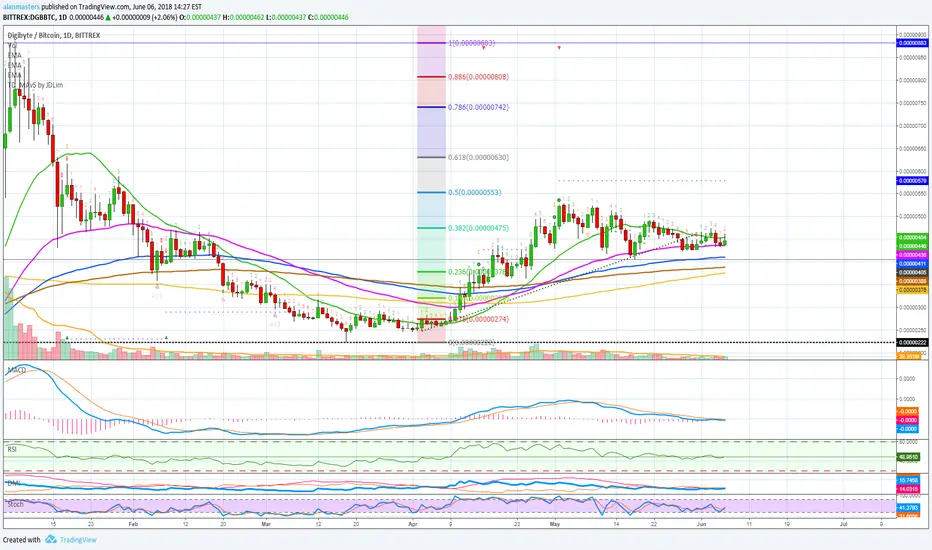This screenshot has width=932, height=550.
Task: Click the 0.00000579 blue price tag
Action: [x=912, y=180]
